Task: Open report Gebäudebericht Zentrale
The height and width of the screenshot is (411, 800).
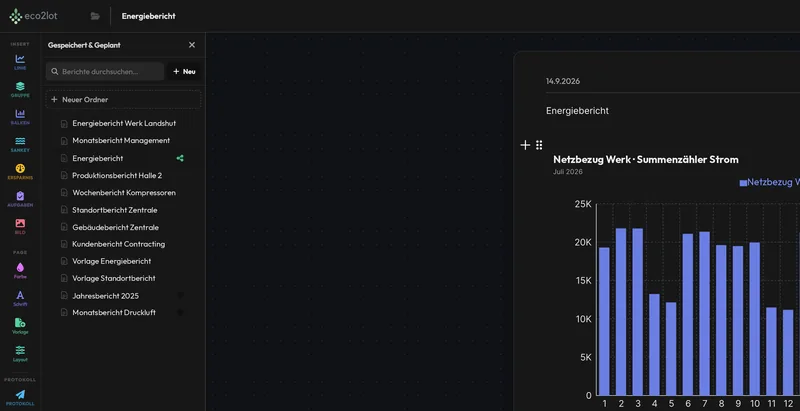Action: coord(115,227)
